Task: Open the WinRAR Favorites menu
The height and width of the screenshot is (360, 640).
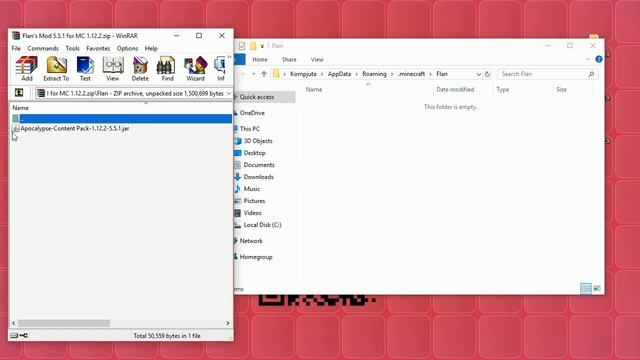Action: 98,48
